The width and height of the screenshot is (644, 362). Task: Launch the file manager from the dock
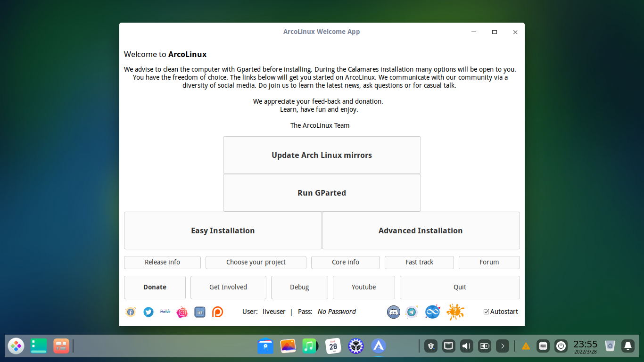(265, 346)
